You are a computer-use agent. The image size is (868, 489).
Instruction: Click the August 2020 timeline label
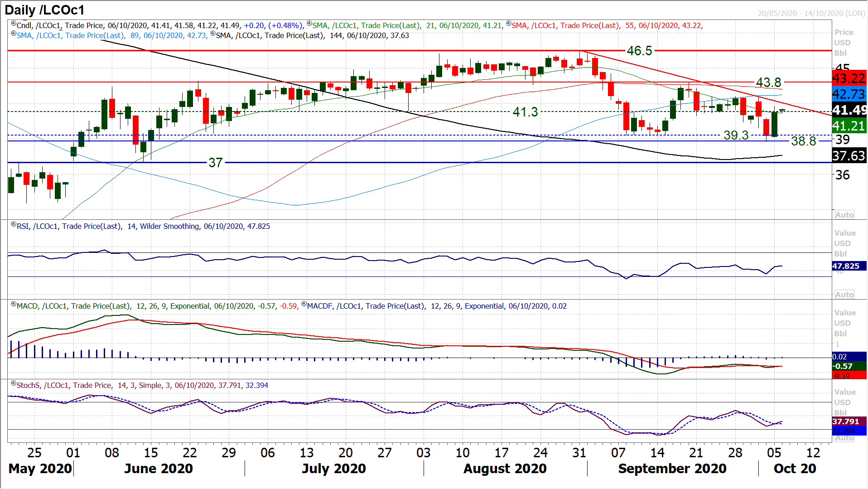(505, 469)
